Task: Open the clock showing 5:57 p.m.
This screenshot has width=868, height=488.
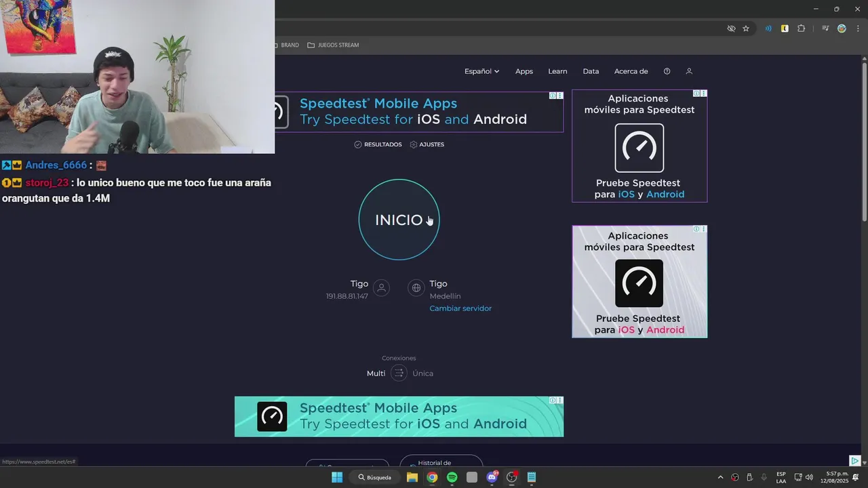Action: click(x=834, y=477)
